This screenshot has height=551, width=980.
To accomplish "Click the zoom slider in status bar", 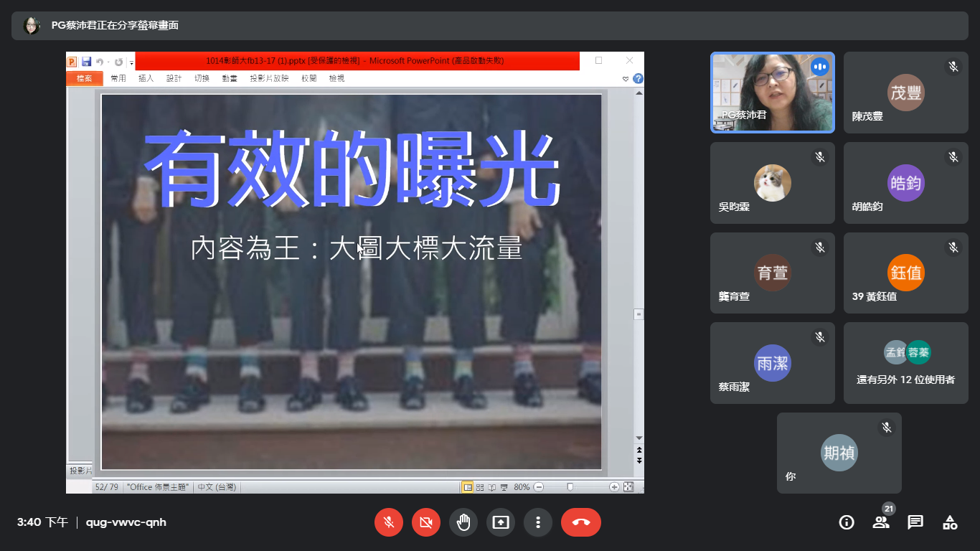I will (570, 487).
